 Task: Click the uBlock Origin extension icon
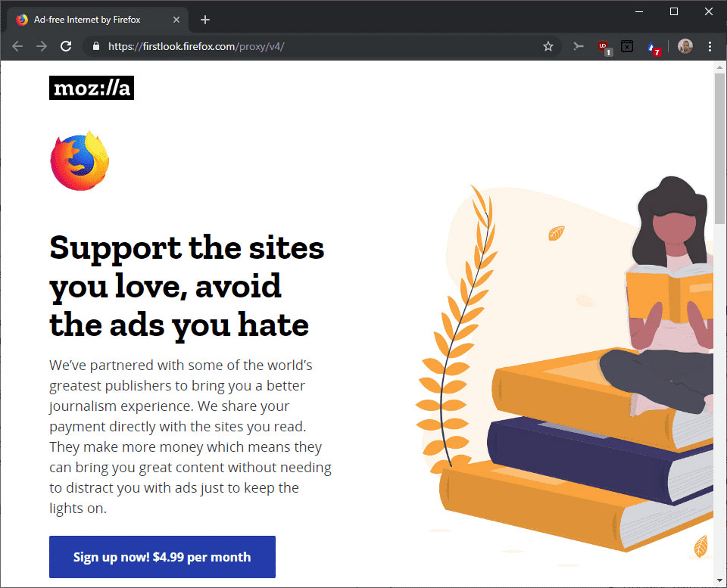604,47
